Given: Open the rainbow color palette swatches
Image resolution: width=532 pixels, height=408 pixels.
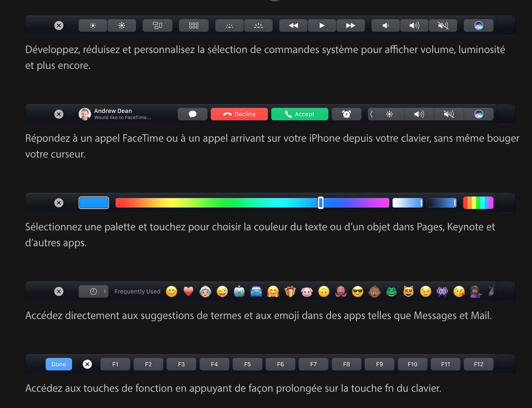Looking at the screenshot, I should point(478,203).
